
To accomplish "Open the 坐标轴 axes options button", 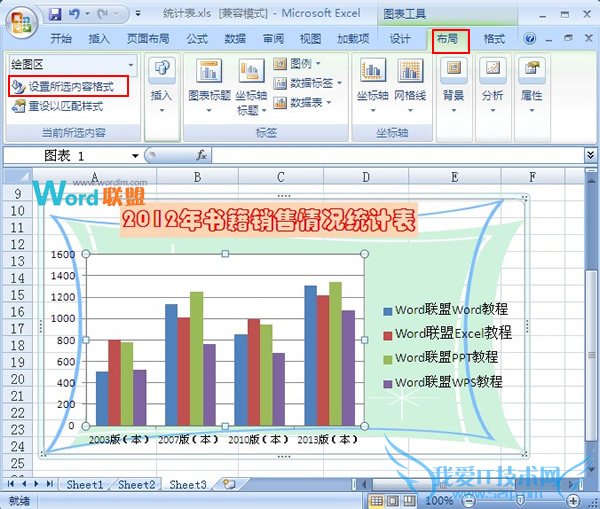I will coord(373,87).
